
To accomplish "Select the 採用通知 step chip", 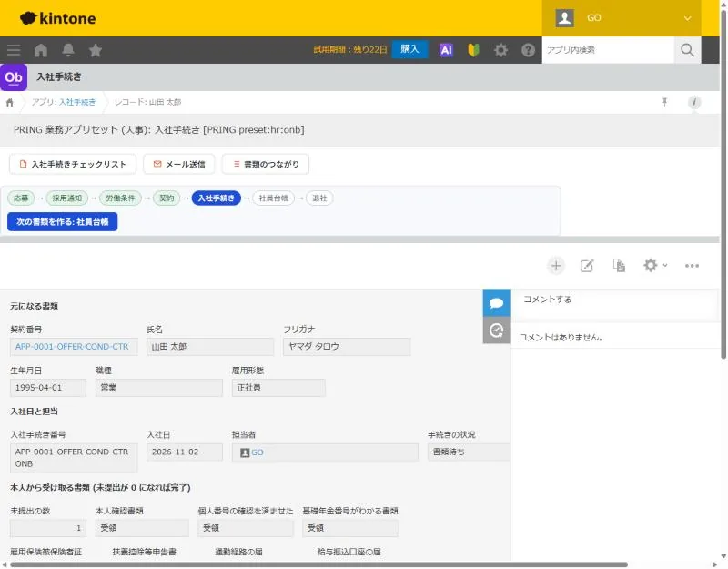I will pyautogui.click(x=66, y=198).
